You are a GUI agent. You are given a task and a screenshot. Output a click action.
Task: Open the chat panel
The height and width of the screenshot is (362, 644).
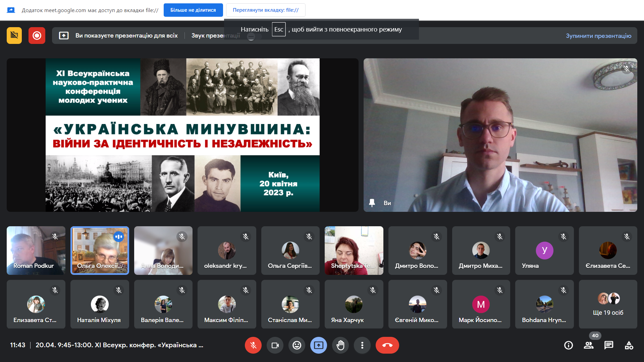coord(609,345)
